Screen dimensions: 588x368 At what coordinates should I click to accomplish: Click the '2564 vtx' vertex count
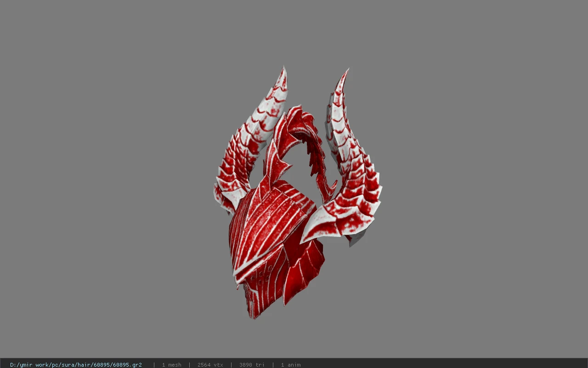coord(210,365)
